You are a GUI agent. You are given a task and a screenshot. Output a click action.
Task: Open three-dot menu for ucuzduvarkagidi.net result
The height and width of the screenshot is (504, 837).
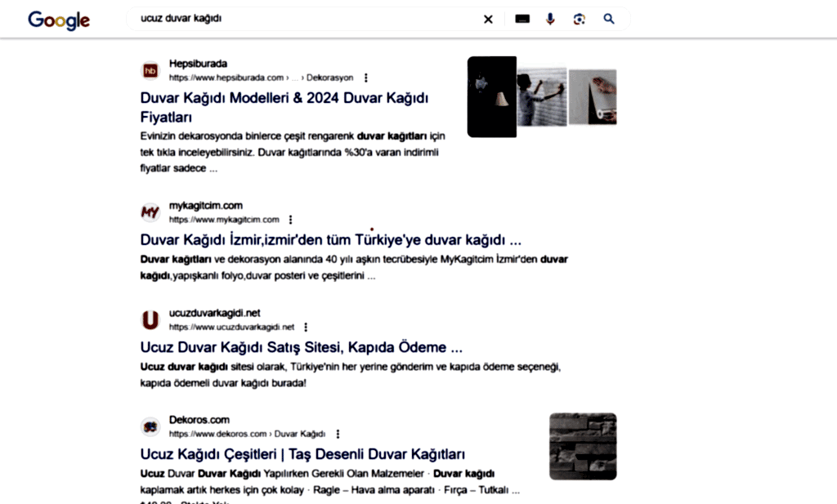[306, 327]
